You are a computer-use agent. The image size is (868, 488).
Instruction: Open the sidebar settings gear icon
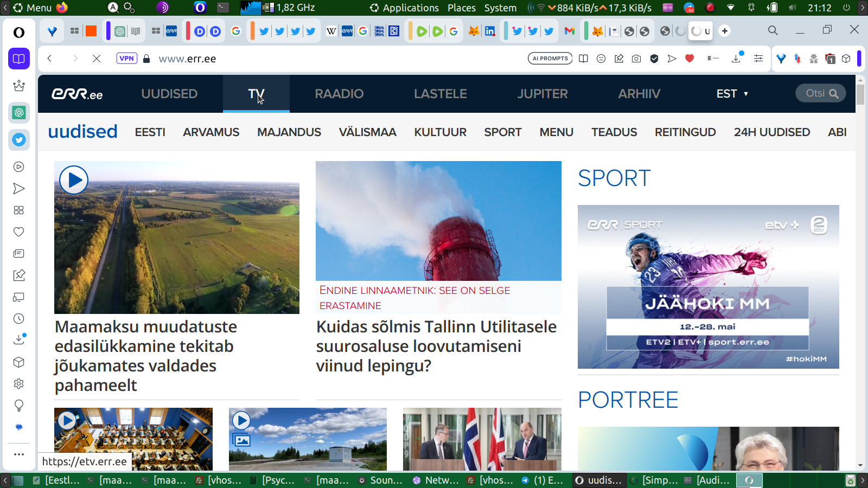[19, 384]
